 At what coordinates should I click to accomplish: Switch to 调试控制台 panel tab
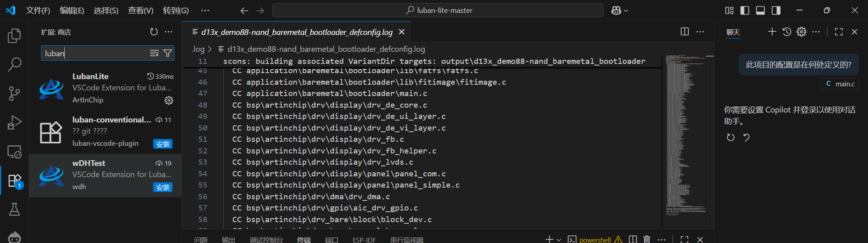pos(266,240)
